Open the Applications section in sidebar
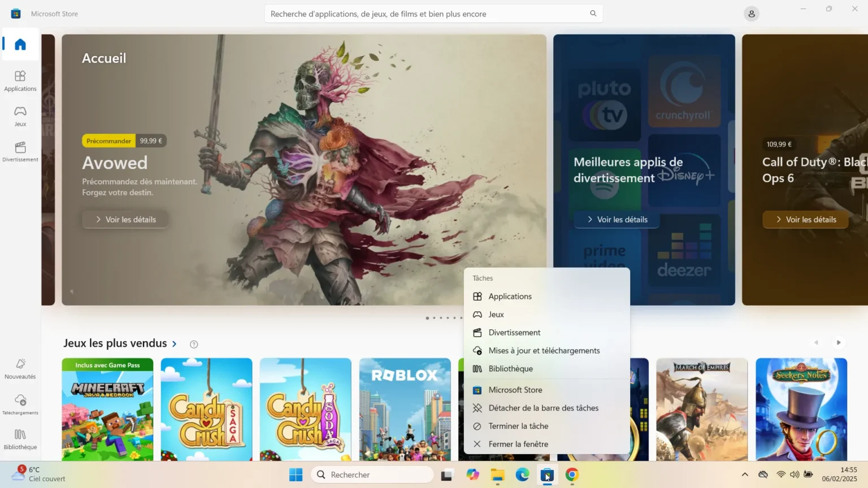Image resolution: width=868 pixels, height=488 pixels. [20, 81]
